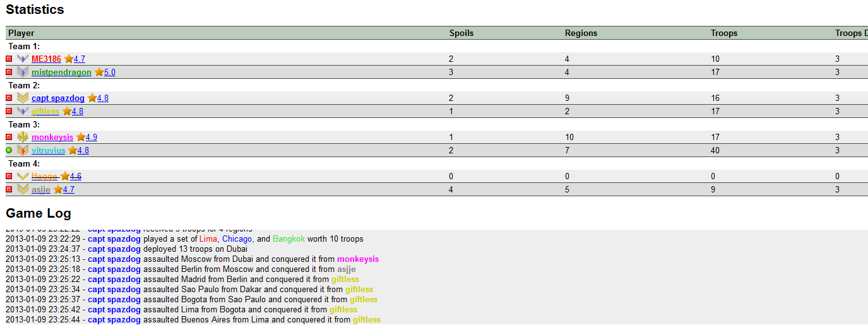The image size is (868, 330).
Task: Click mistpendragon's rank insignia icon
Action: (23, 72)
